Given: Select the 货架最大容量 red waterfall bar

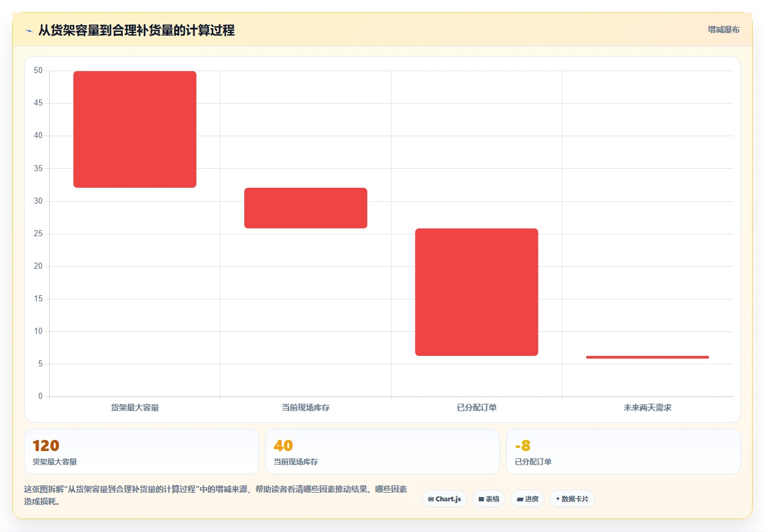Looking at the screenshot, I should (x=134, y=129).
